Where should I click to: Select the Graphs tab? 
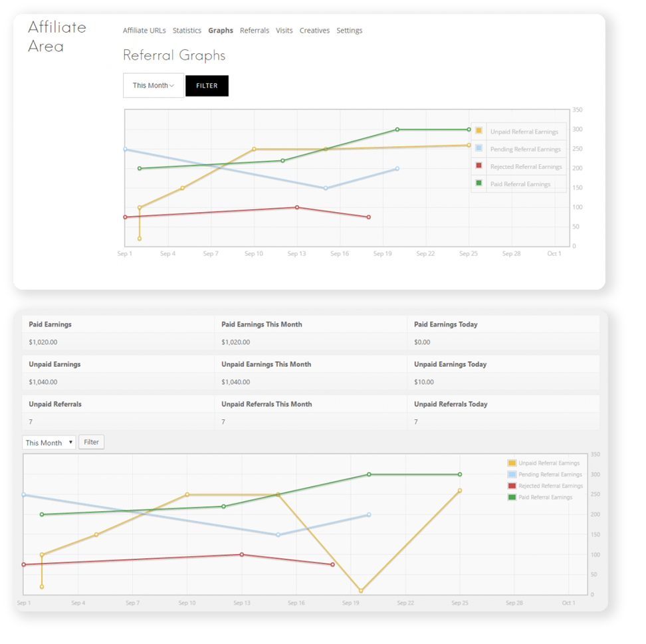click(x=221, y=31)
